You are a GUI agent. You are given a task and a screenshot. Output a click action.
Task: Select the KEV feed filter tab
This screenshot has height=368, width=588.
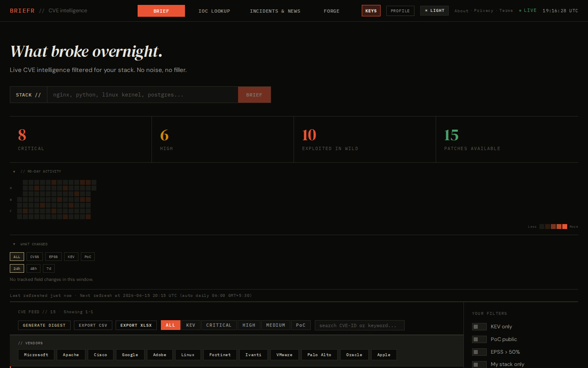[191, 325]
